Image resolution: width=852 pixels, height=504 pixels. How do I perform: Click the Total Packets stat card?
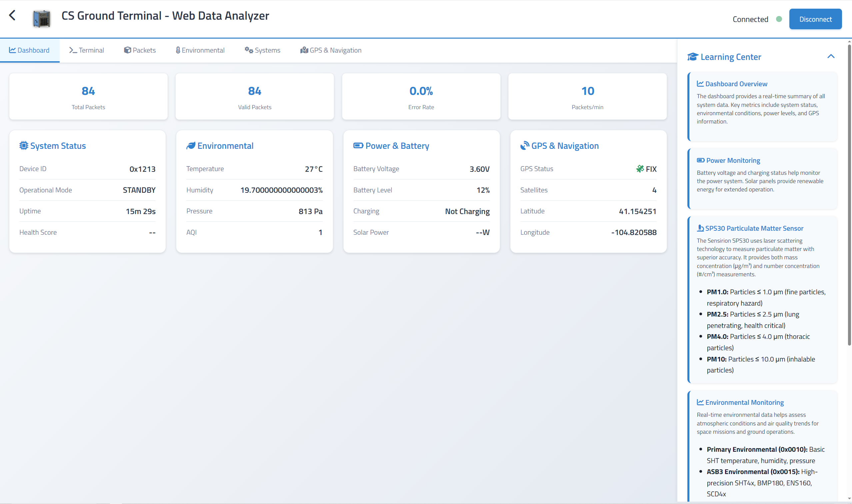click(88, 97)
